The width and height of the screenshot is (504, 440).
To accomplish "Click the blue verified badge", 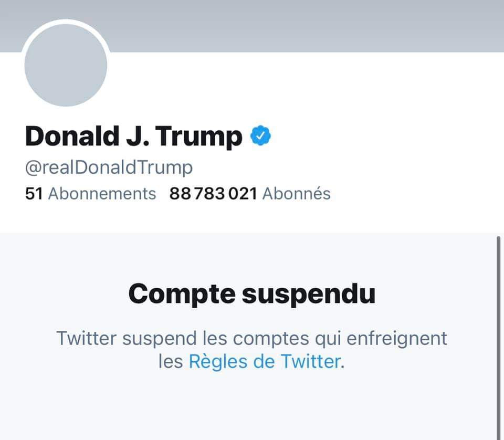I will [x=260, y=137].
